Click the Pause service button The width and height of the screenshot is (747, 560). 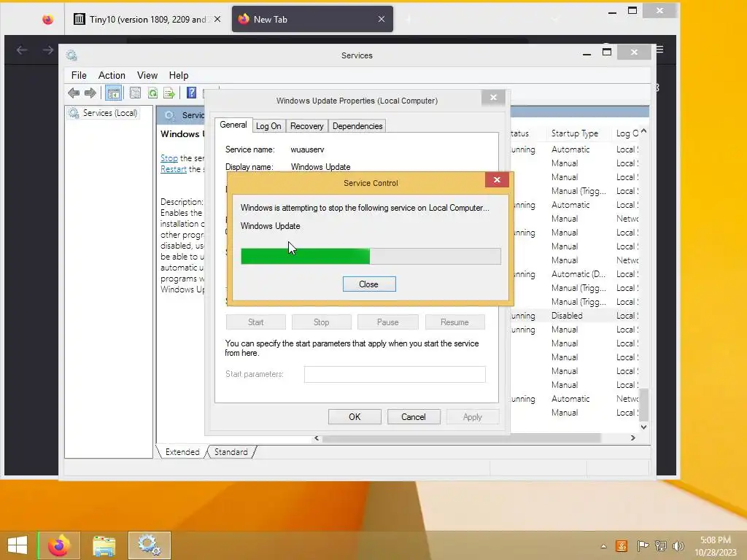point(388,322)
